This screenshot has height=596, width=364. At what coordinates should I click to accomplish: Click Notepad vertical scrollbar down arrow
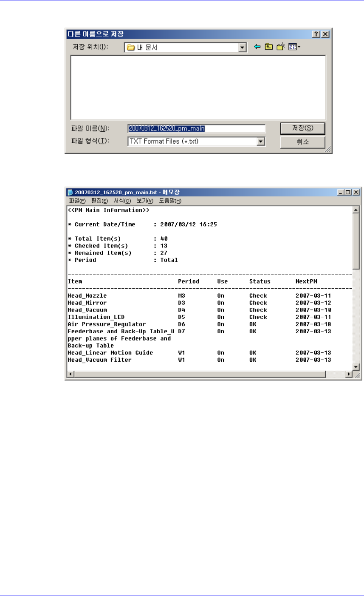[x=356, y=367]
